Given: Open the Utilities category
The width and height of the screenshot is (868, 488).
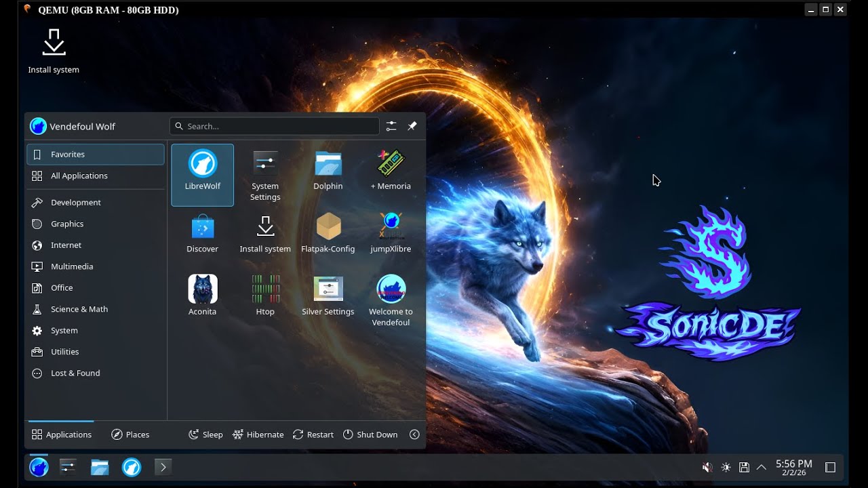Looking at the screenshot, I should coord(96,352).
